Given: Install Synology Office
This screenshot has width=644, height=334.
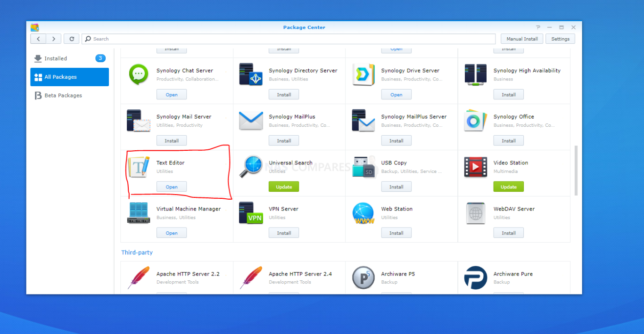Looking at the screenshot, I should point(509,141).
